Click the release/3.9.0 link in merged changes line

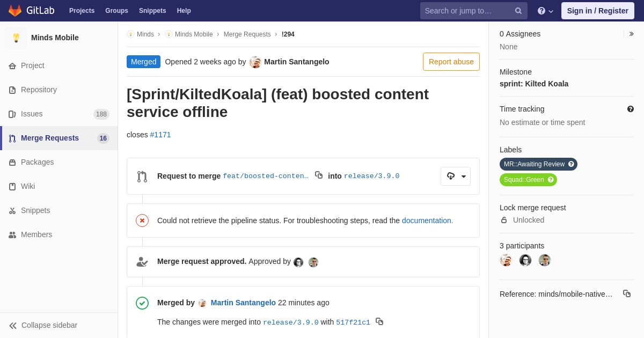(291, 322)
